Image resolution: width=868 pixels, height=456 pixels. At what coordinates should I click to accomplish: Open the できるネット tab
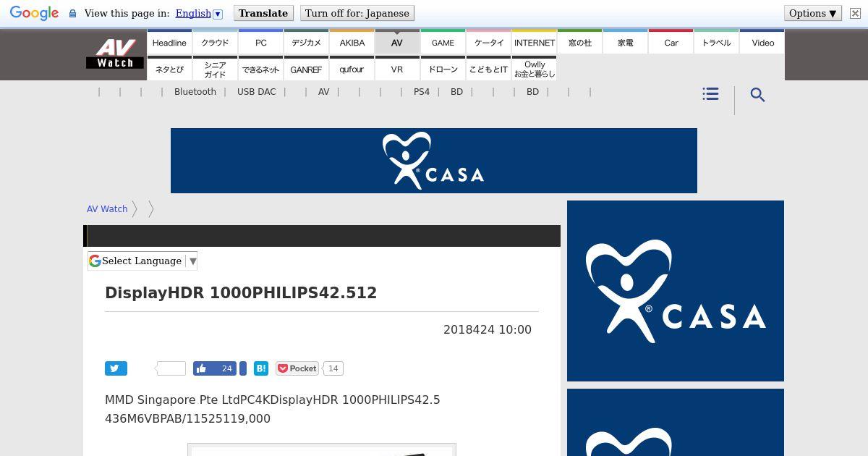tap(260, 69)
